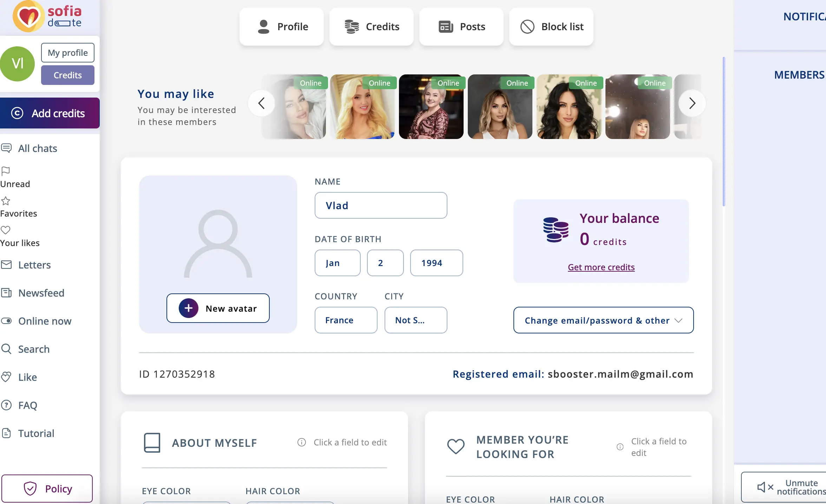
Task: Open Favorites via the star icon
Action: [6, 201]
